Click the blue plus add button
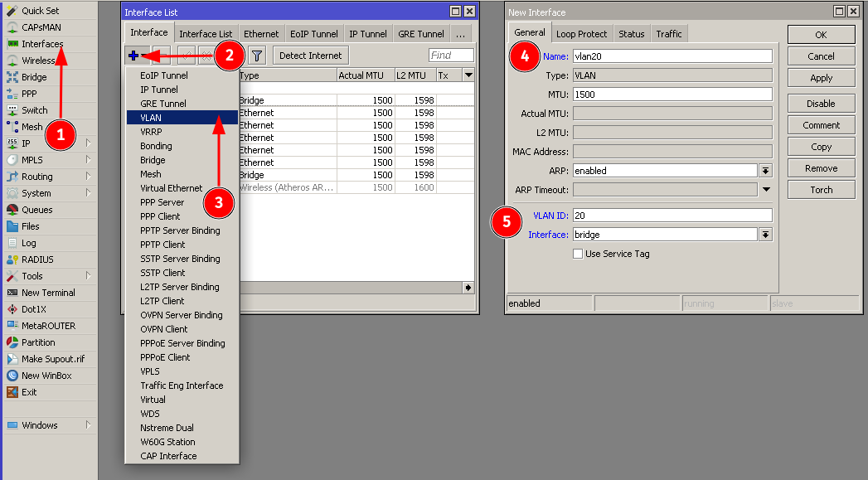 coord(133,56)
